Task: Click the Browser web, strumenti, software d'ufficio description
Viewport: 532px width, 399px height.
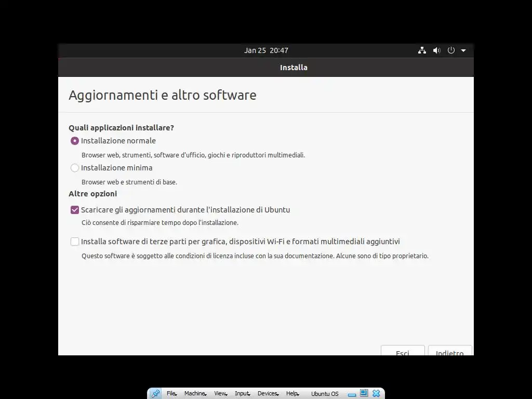Action: pos(193,155)
